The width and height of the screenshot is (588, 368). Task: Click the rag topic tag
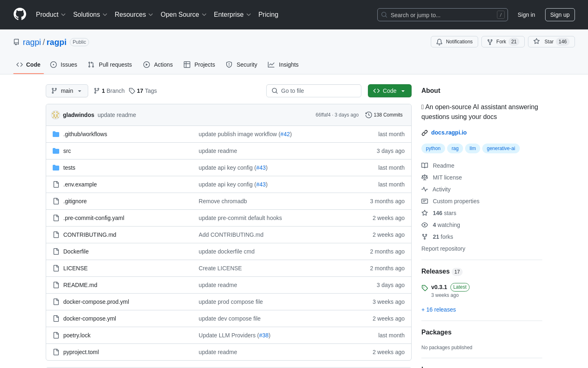pos(455,148)
